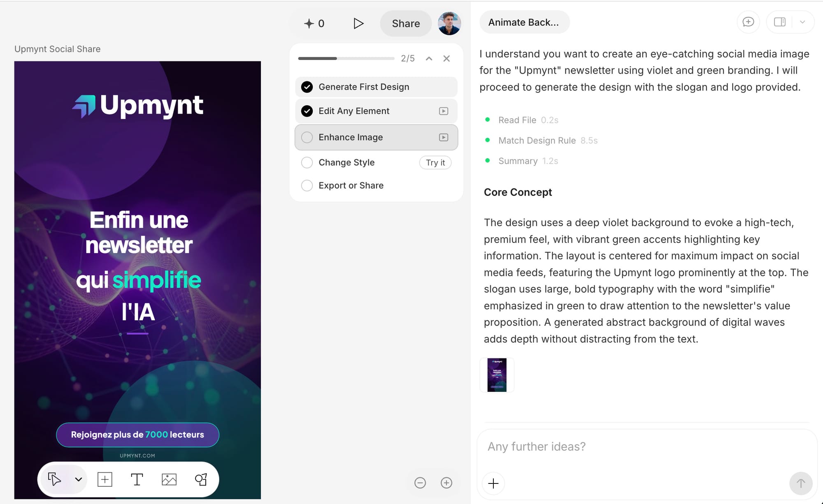This screenshot has width=823, height=504.
Task: Zoom out with minus icon
Action: pyautogui.click(x=420, y=483)
